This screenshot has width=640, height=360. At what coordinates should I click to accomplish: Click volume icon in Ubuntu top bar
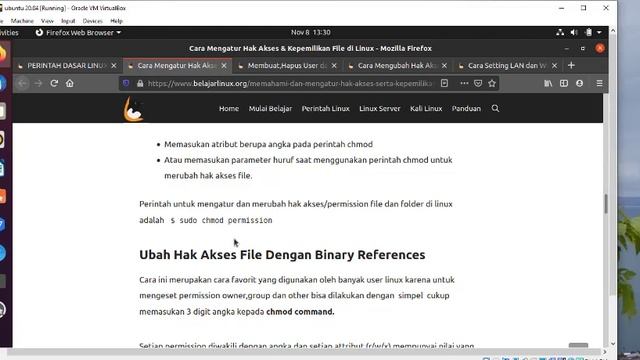pos(573,32)
